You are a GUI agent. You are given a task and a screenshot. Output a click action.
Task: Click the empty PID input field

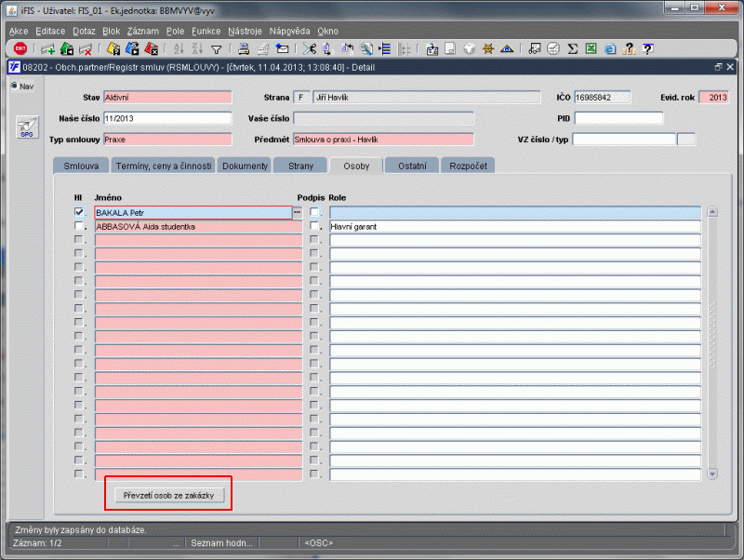coord(618,118)
